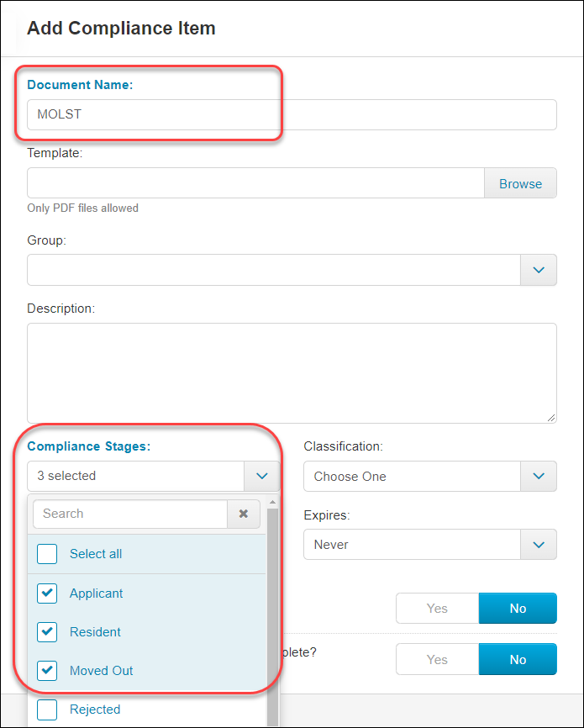Image resolution: width=584 pixels, height=728 pixels.
Task: Choose Yes on the second toggle row
Action: (437, 659)
